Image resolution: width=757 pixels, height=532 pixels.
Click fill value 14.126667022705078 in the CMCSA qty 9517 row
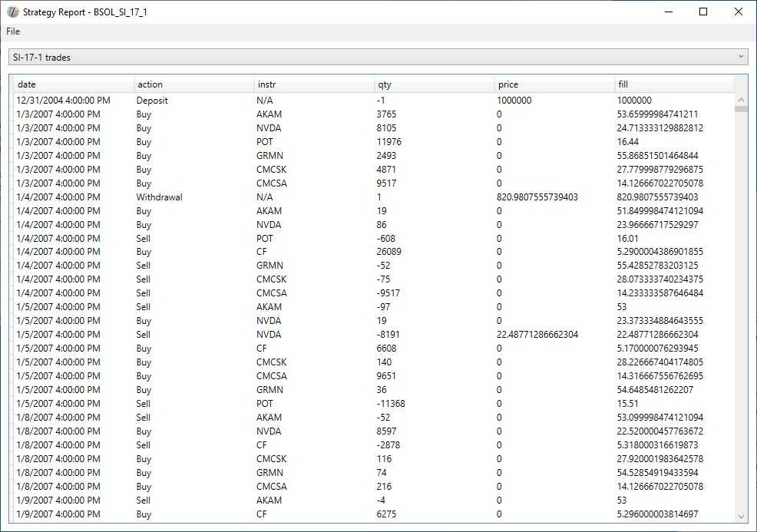[660, 183]
